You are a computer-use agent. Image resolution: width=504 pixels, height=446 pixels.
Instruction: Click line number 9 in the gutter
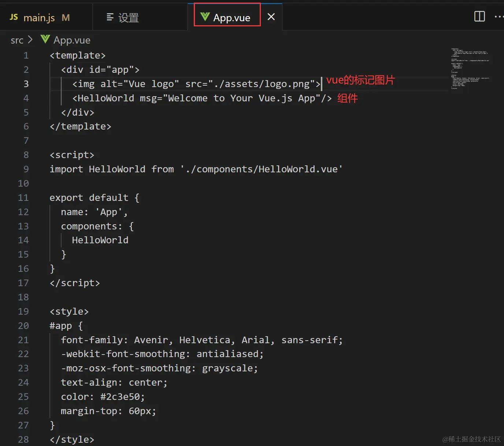[26, 169]
